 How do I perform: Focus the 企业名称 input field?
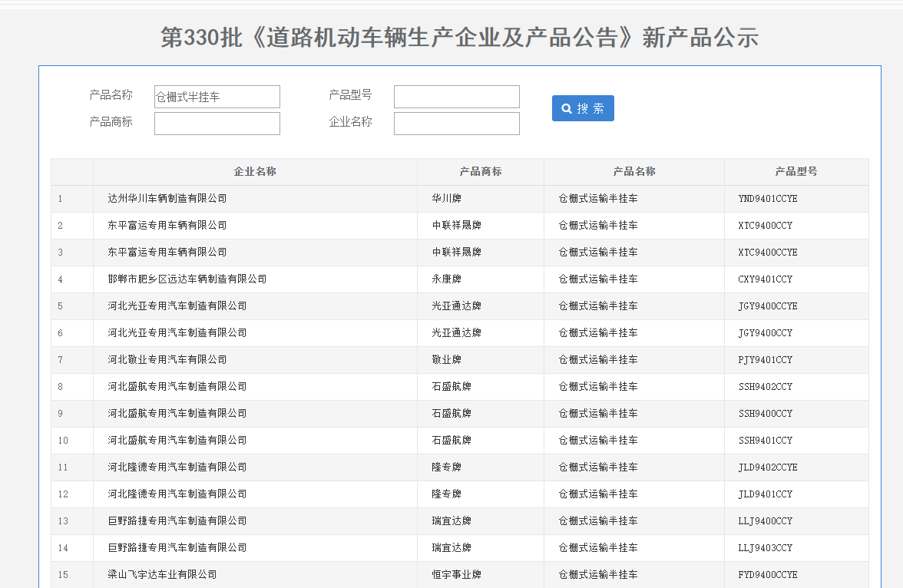(457, 124)
